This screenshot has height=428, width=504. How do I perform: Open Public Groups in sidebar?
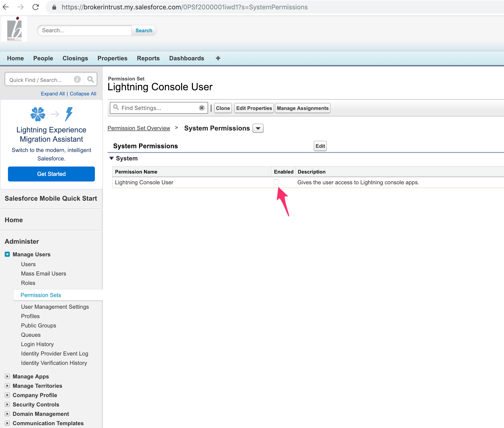38,325
